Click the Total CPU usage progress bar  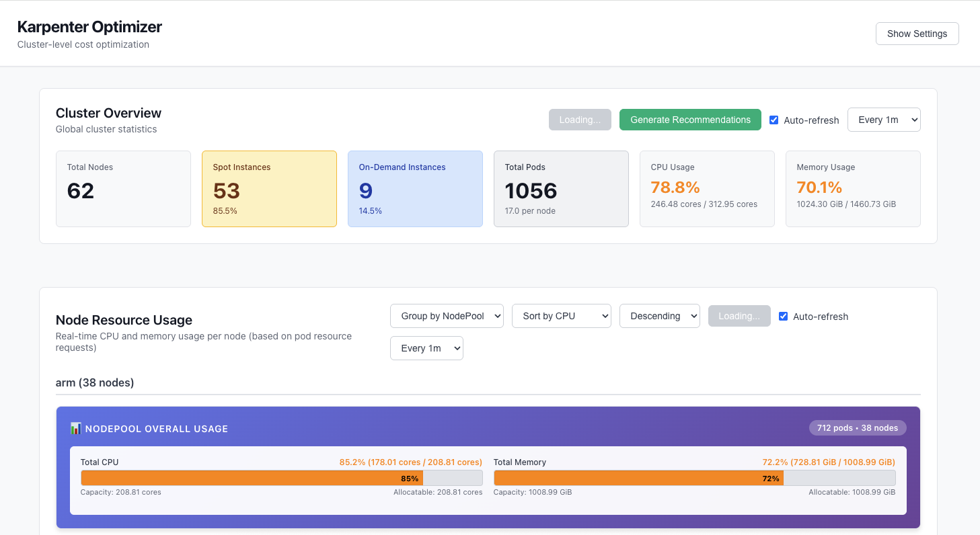281,478
